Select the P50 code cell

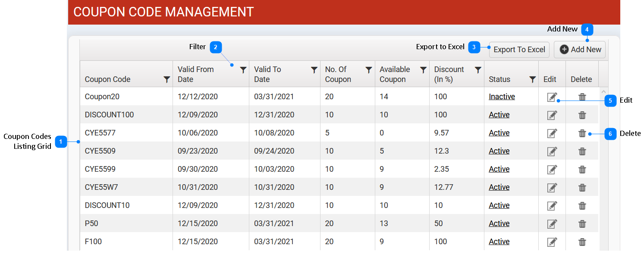pos(126,223)
